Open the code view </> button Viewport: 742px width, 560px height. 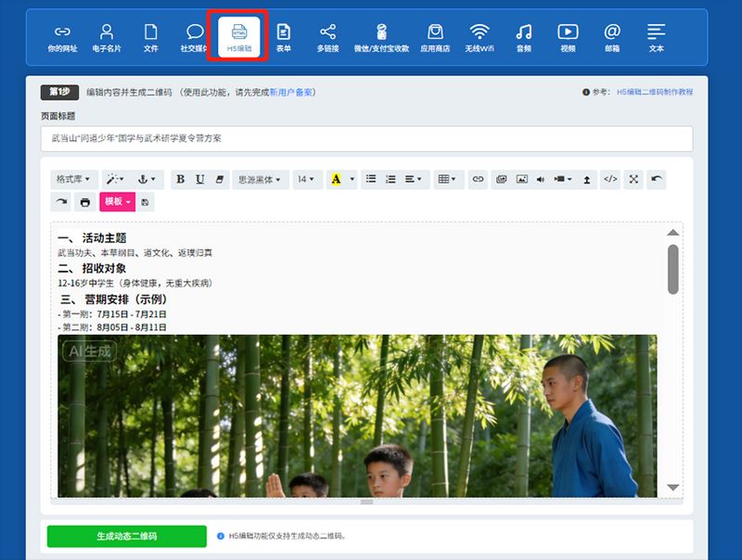pos(610,179)
